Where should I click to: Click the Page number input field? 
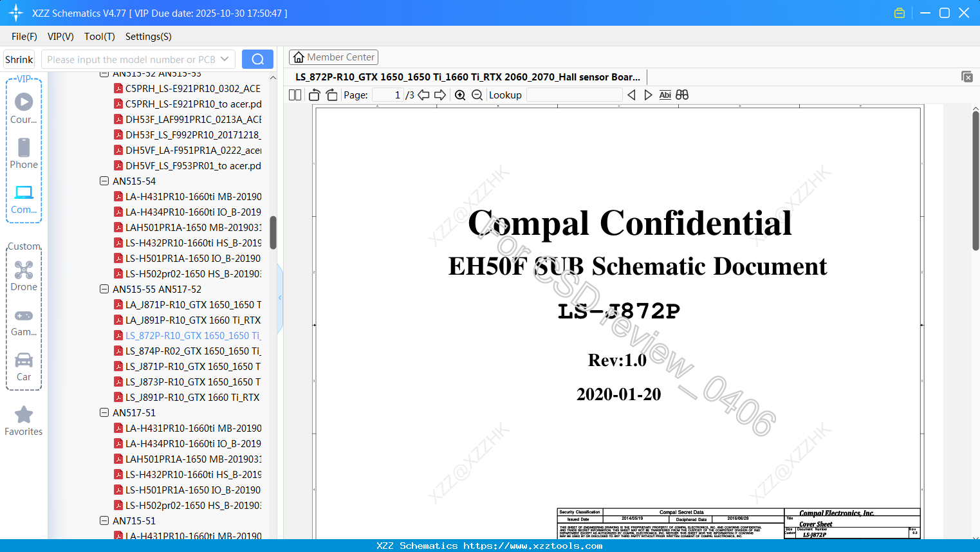[x=387, y=95]
